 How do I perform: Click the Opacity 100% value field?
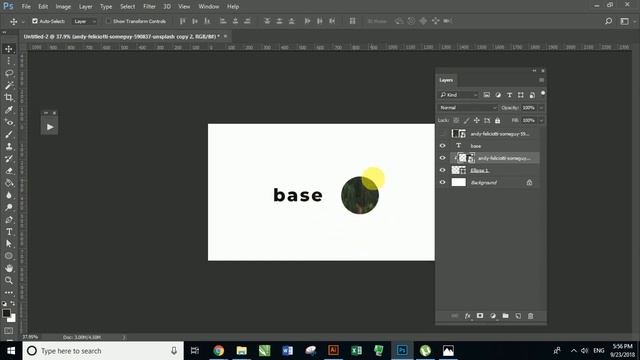click(529, 108)
